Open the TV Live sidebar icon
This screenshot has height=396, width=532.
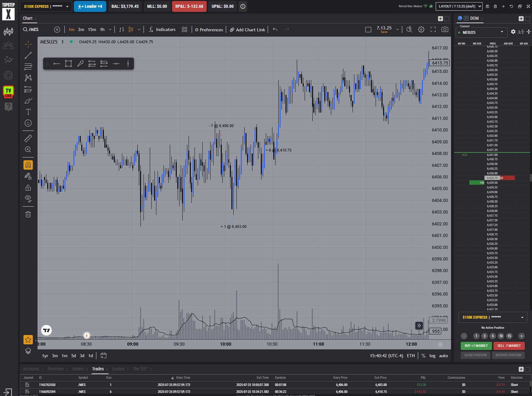tap(8, 92)
